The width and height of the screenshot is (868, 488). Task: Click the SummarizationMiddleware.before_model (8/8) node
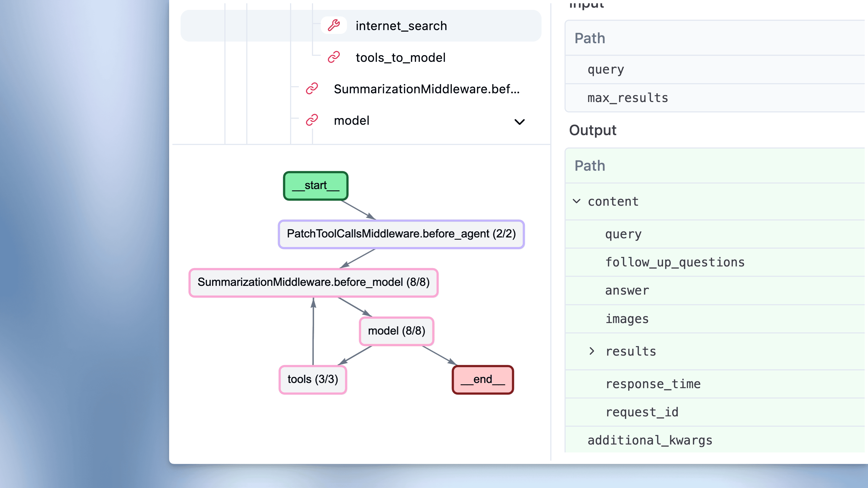[x=313, y=282]
